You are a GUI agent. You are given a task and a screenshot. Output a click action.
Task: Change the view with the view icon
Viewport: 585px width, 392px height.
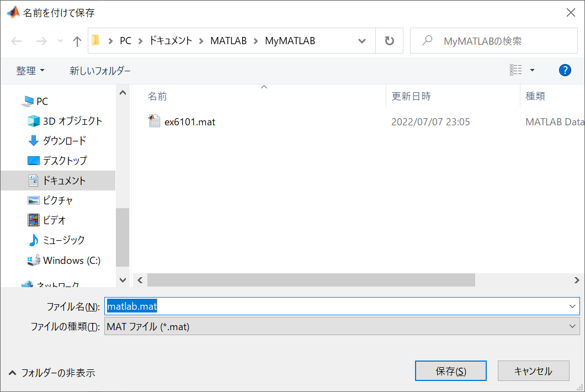[x=515, y=70]
